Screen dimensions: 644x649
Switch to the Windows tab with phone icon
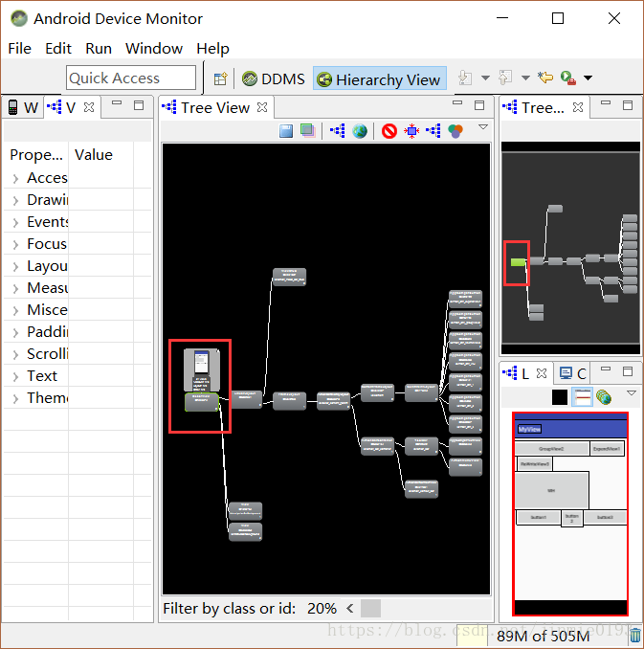click(23, 107)
